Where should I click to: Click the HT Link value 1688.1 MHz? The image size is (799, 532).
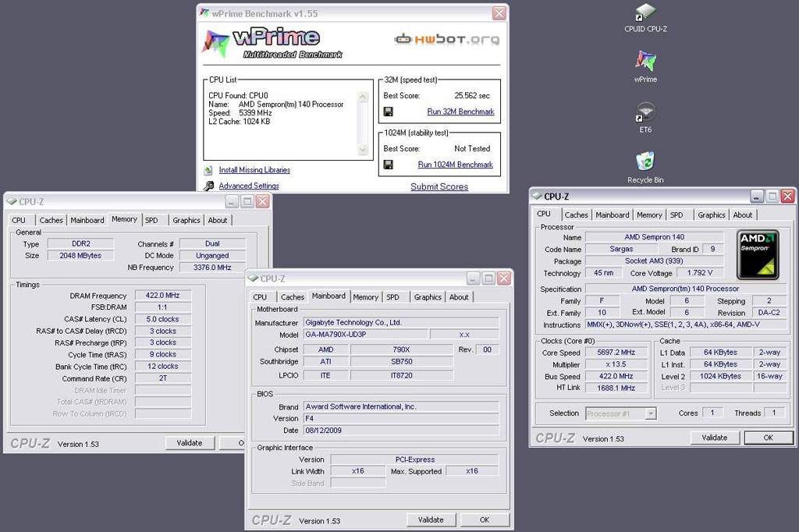tap(616, 388)
